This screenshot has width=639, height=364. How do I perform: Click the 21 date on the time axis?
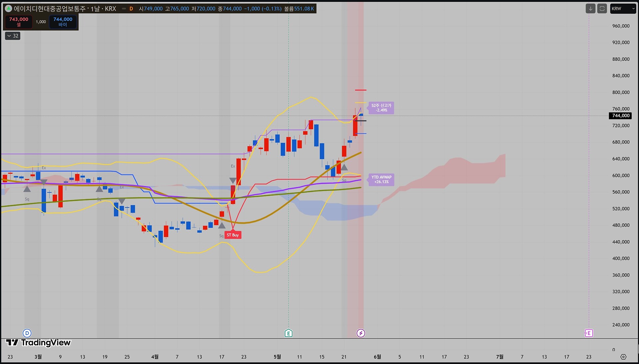(344, 357)
